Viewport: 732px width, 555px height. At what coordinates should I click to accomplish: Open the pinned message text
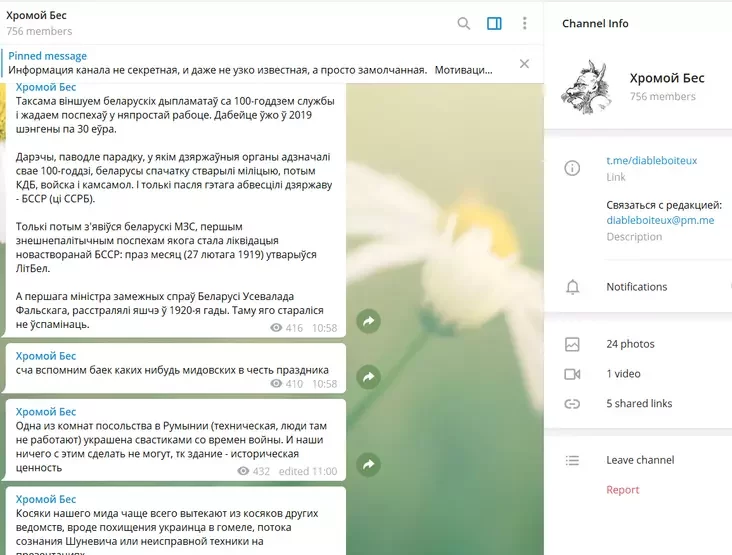[250, 70]
